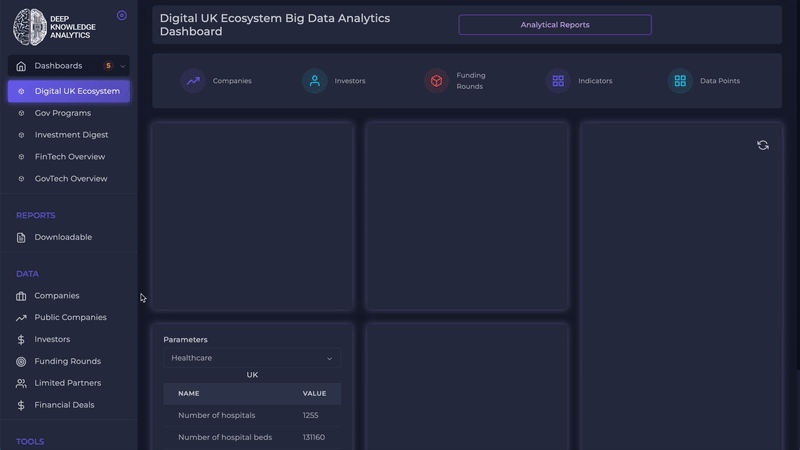Click the value 131160
The height and width of the screenshot is (450, 800).
pos(314,437)
